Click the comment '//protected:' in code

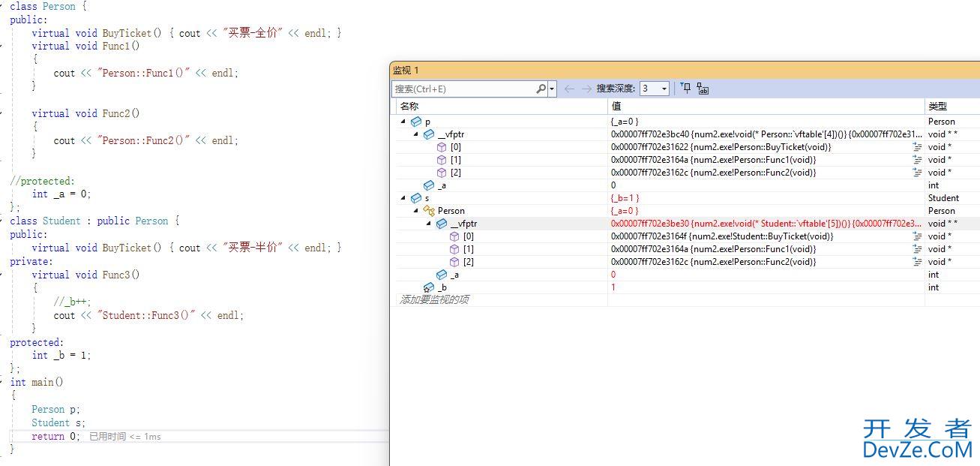coord(42,181)
